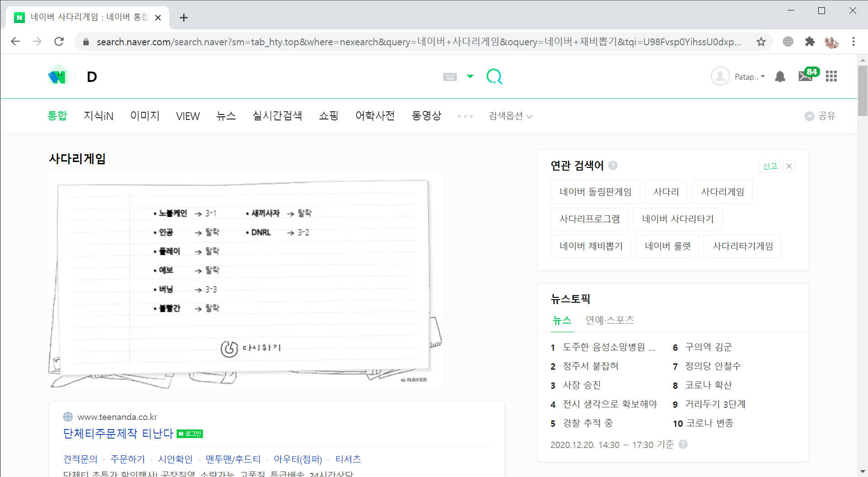Open news topic 전시 생각으로 확보해야
This screenshot has height=477, width=868.
(x=610, y=404)
